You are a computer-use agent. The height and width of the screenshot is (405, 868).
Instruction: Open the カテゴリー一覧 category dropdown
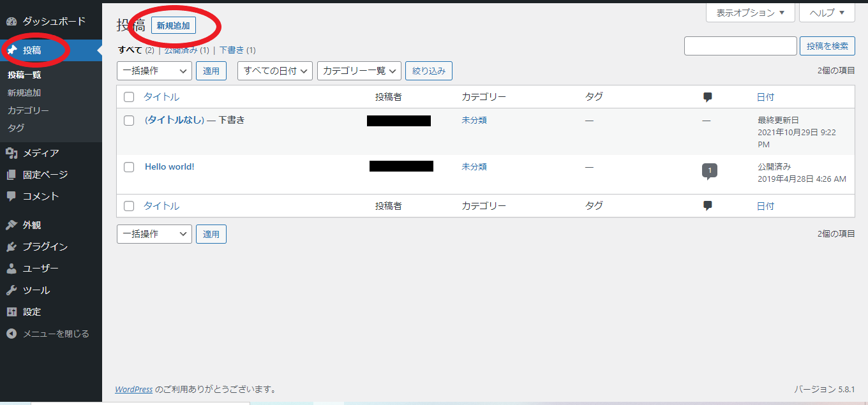tap(359, 71)
